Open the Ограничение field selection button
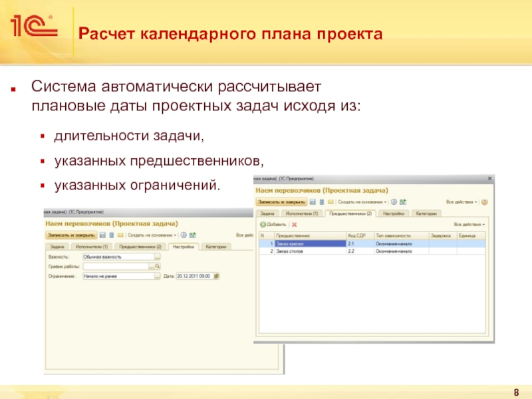 click(158, 275)
